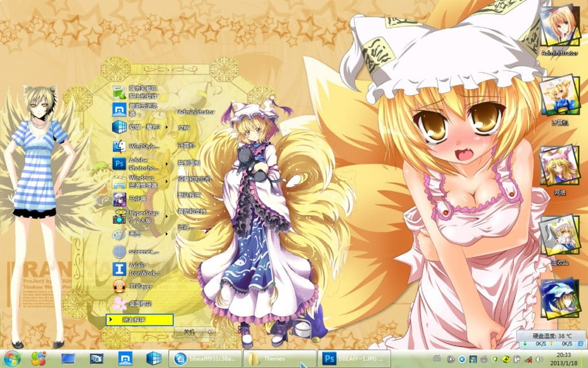This screenshot has height=368, width=588.
Task: Click the Administrator account name link
Action: tap(196, 112)
